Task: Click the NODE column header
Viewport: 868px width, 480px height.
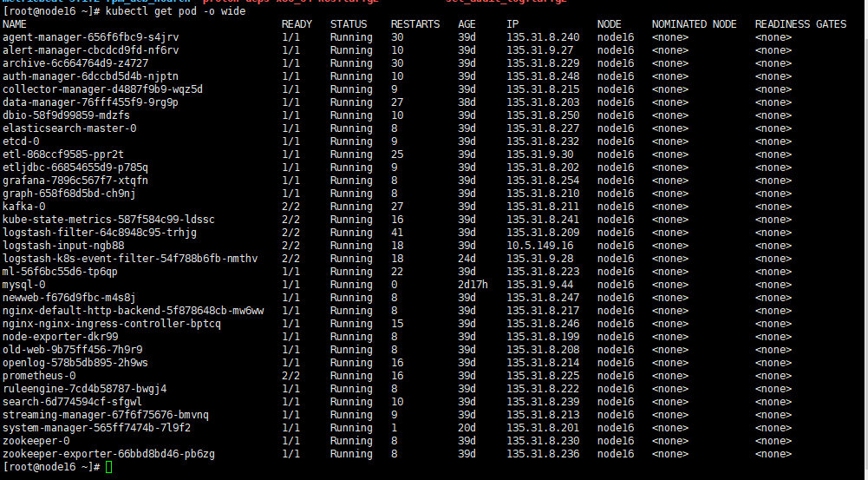Action: (x=609, y=24)
